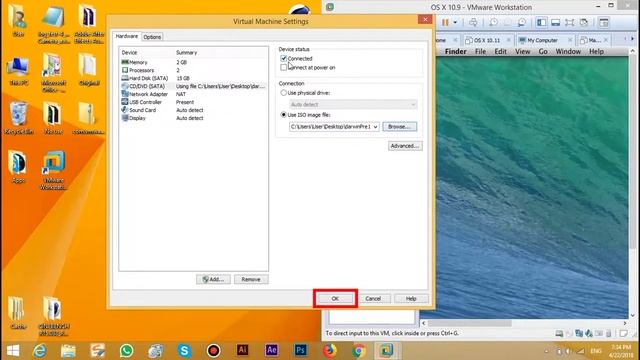Open the View menu in the guest

click(522, 51)
